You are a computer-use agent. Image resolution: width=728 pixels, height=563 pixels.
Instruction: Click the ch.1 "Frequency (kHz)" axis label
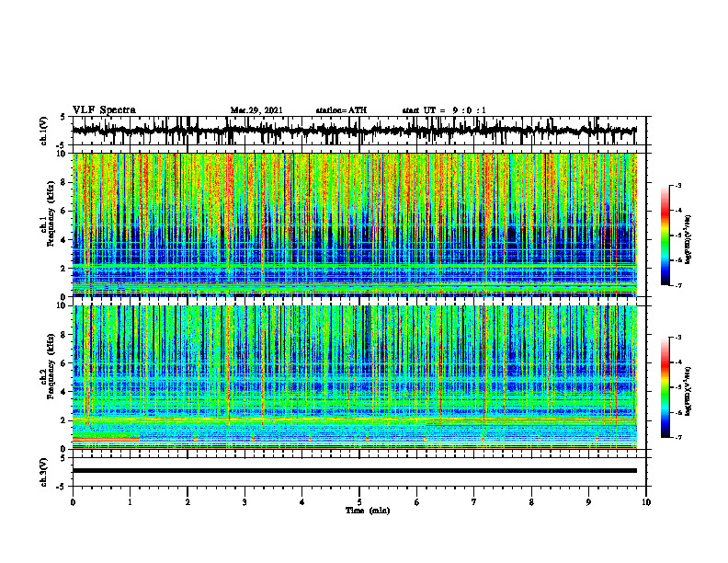click(51, 212)
